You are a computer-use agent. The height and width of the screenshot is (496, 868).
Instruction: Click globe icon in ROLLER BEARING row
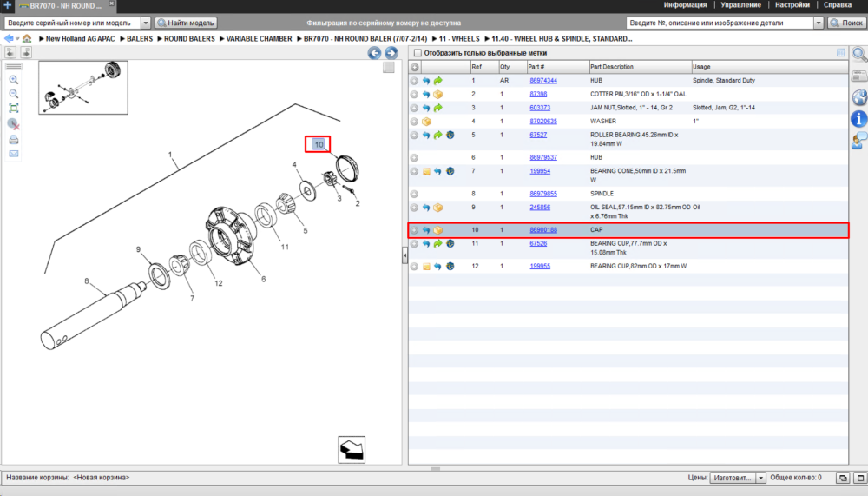tap(450, 136)
